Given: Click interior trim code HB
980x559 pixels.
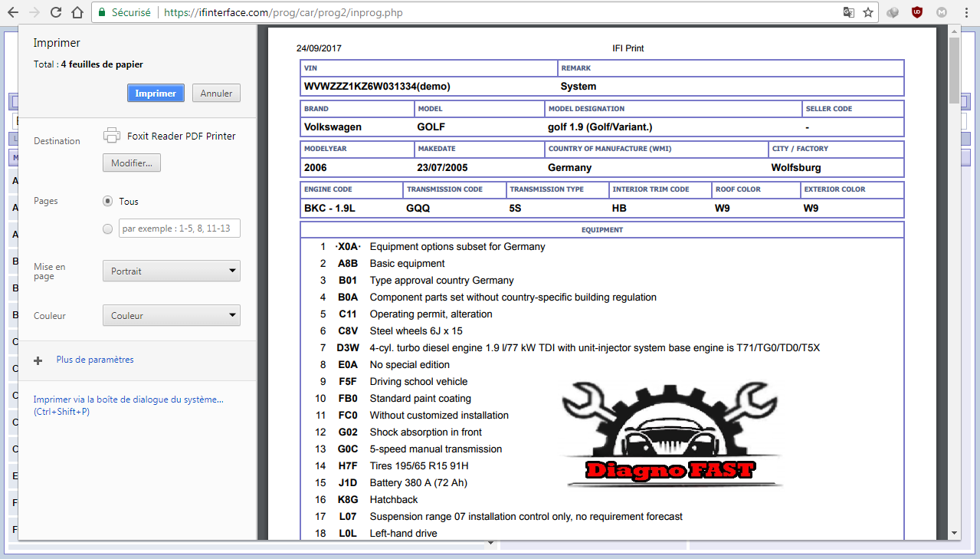Looking at the screenshot, I should (619, 208).
